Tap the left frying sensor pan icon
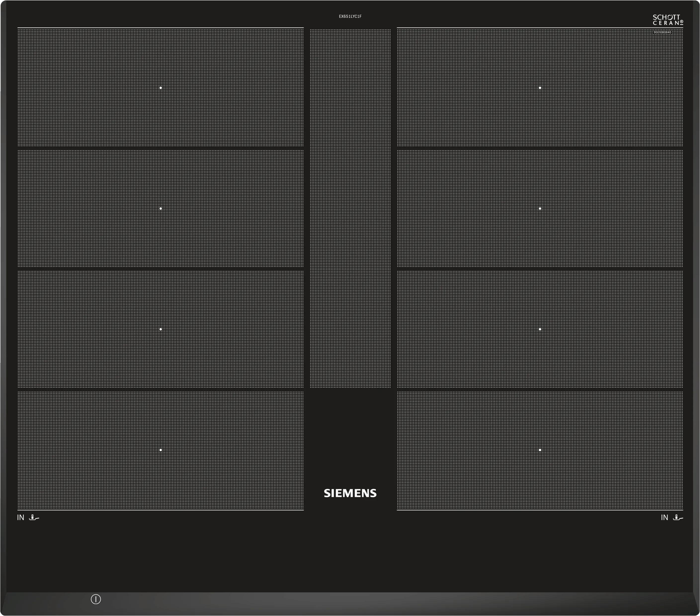 [x=34, y=517]
